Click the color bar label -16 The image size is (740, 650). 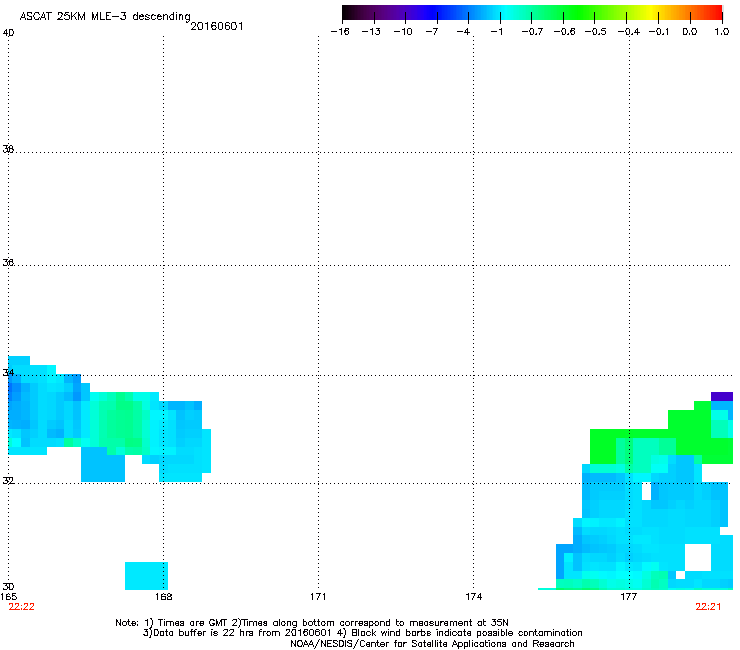coord(340,32)
